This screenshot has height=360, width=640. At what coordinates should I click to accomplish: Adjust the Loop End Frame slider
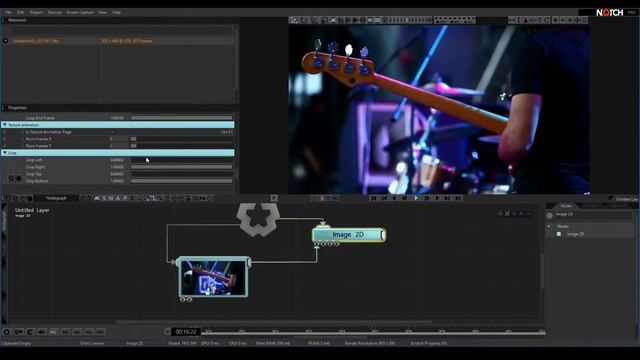click(181, 118)
